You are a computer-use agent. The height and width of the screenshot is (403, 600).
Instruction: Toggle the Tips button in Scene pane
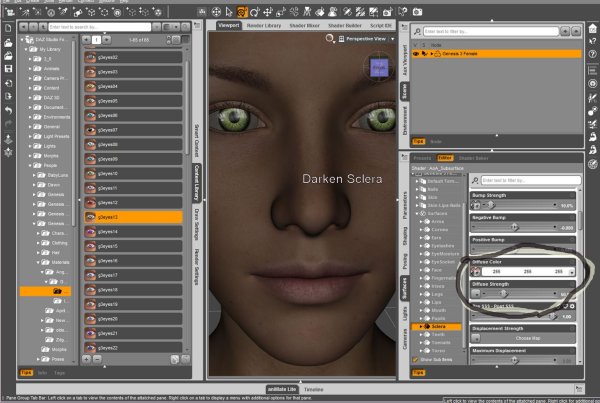pos(420,142)
